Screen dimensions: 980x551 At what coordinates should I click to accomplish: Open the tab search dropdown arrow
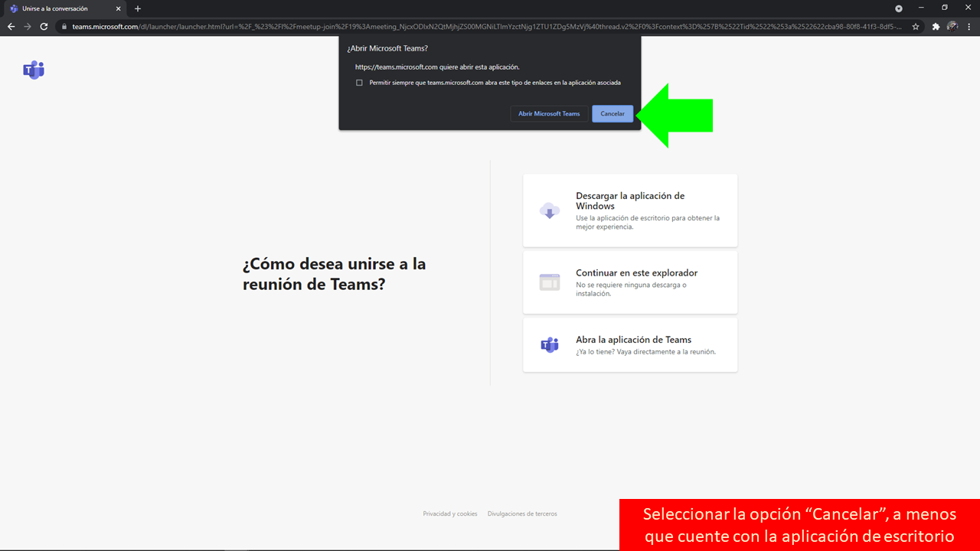[899, 8]
